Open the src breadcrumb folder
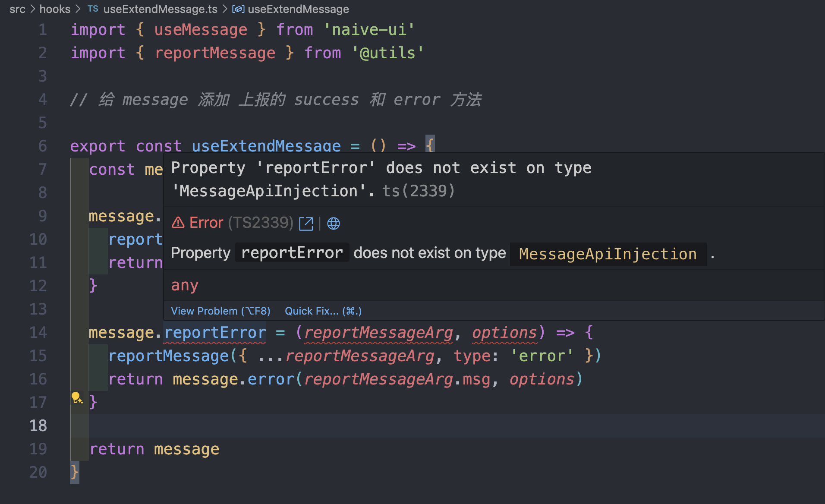The height and width of the screenshot is (504, 825). (x=17, y=9)
